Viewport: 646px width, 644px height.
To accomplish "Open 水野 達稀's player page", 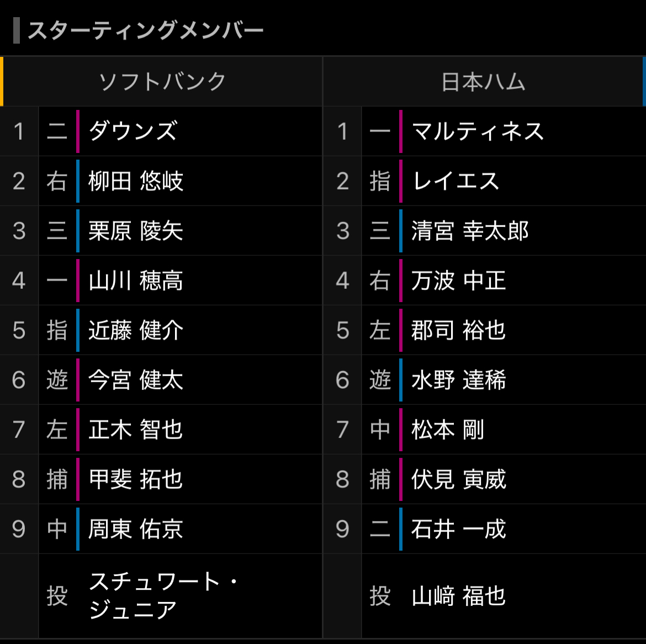I will (x=458, y=380).
